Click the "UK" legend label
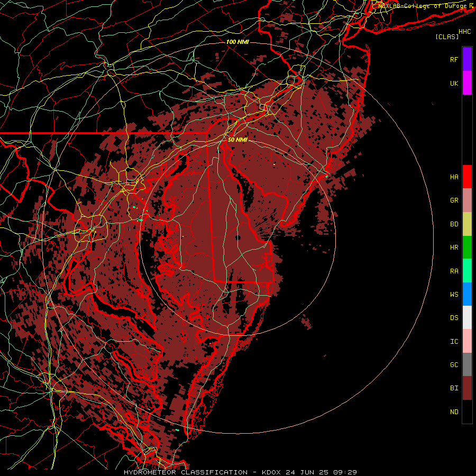Image resolution: width=476 pixels, height=476 pixels. coord(454,83)
